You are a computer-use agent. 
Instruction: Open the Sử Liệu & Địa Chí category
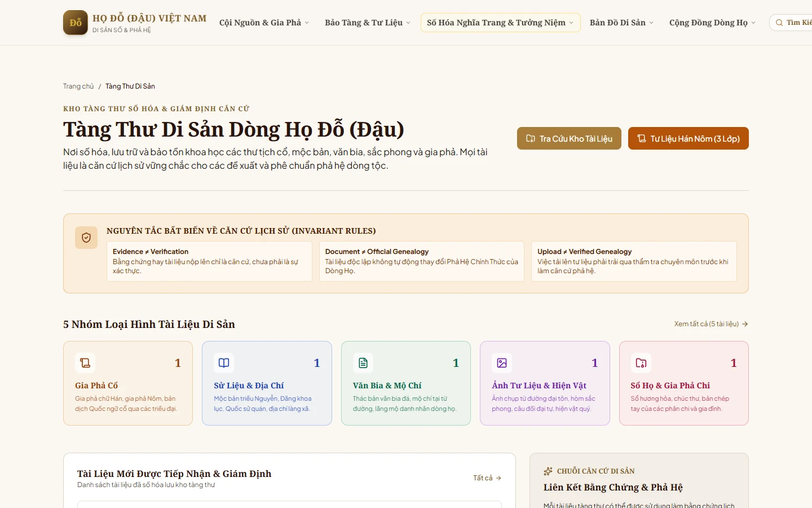267,383
